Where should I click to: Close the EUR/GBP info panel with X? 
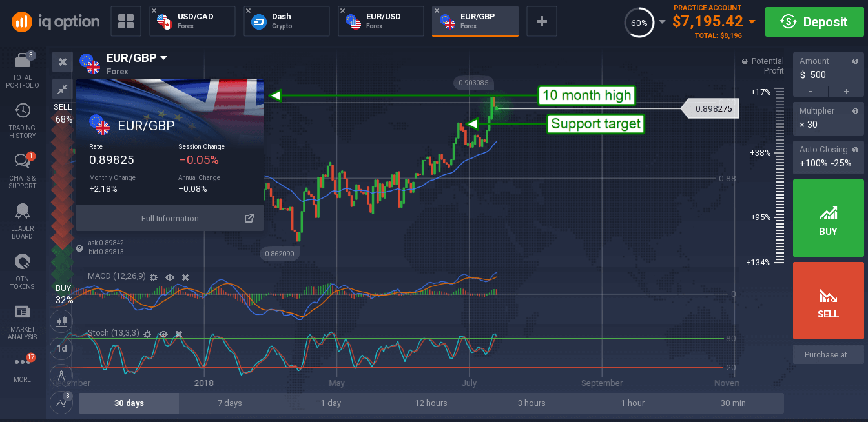click(x=63, y=62)
